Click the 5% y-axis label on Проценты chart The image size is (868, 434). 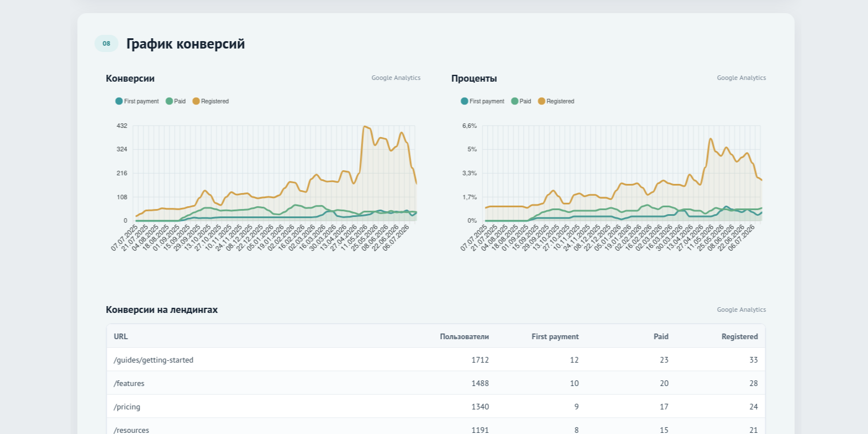click(472, 150)
